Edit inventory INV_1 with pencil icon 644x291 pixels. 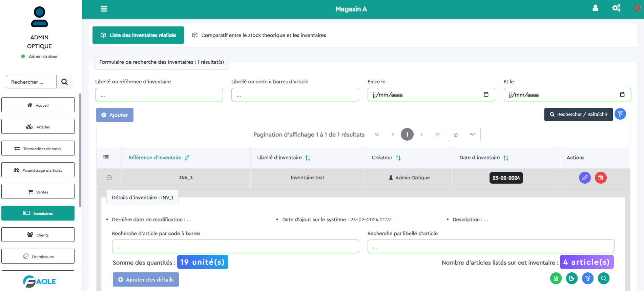585,178
